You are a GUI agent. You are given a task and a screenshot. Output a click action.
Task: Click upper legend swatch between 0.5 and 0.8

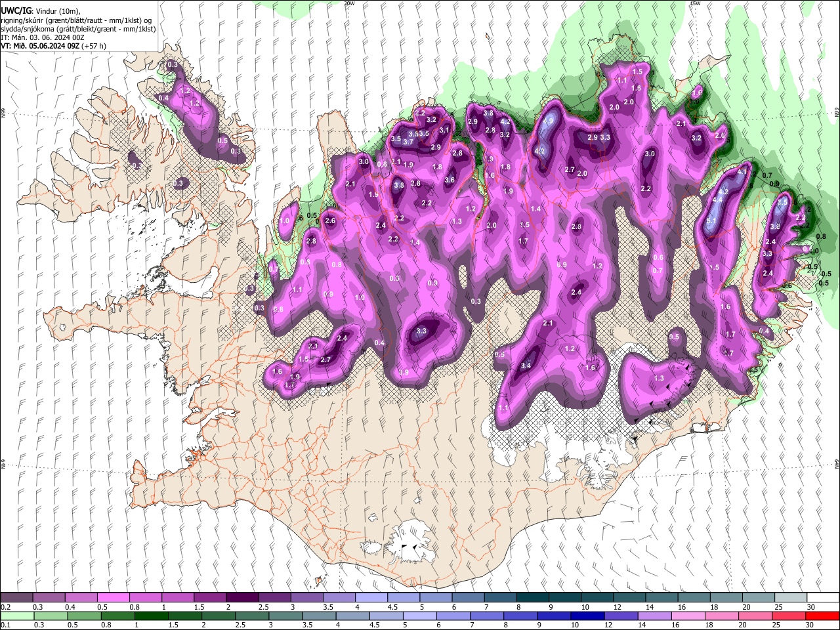(113, 598)
